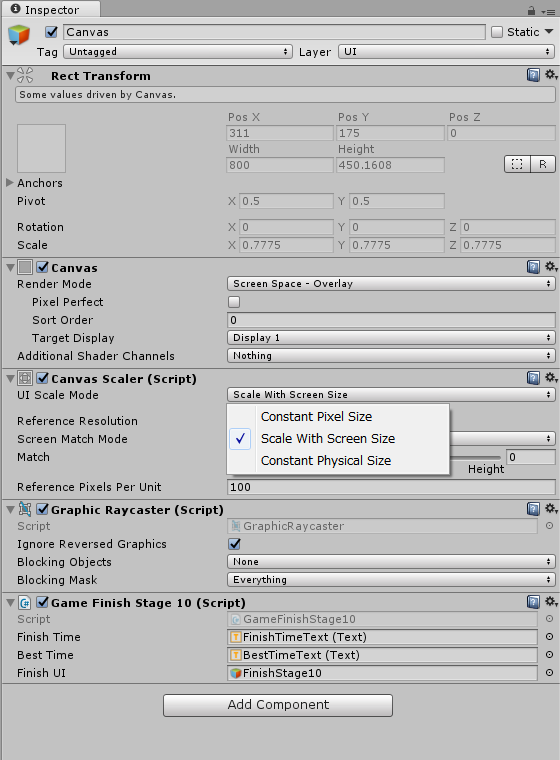The image size is (560, 760).
Task: Open object picker for GameFinishStage10 script field
Action: click(549, 618)
